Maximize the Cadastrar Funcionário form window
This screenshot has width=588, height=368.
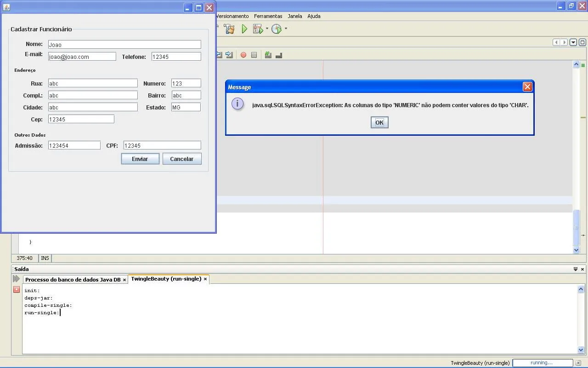pyautogui.click(x=198, y=7)
